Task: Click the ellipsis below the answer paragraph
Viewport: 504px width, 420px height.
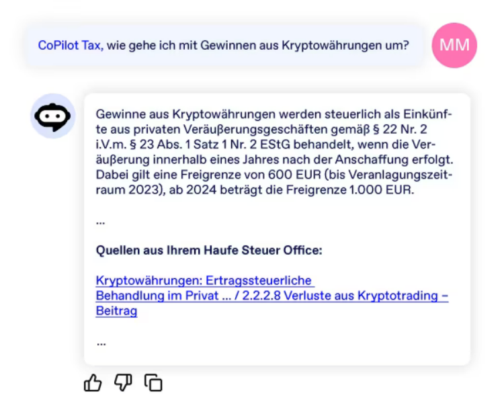Action: pyautogui.click(x=100, y=222)
